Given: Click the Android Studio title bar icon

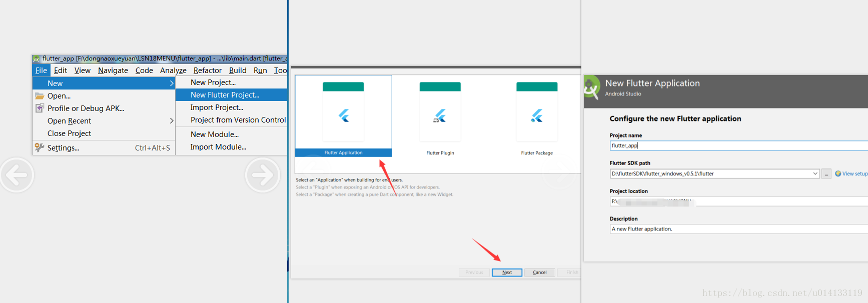Looking at the screenshot, I should 37,58.
